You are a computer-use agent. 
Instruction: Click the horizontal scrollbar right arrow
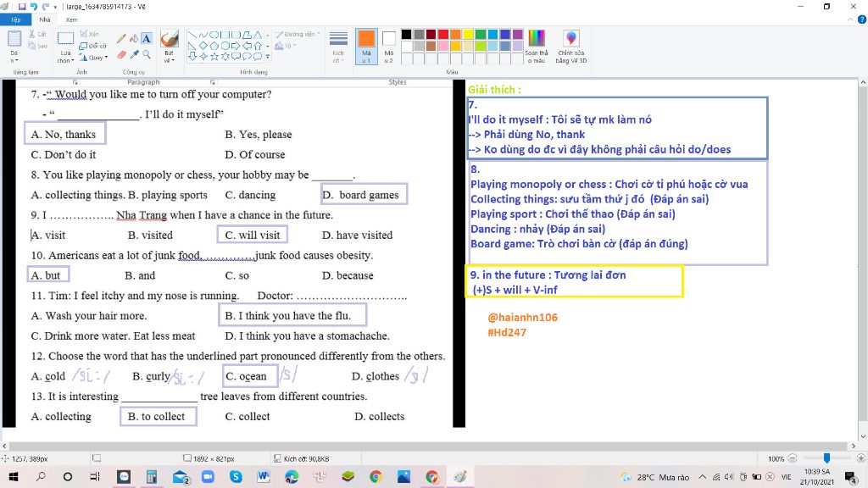[x=853, y=446]
